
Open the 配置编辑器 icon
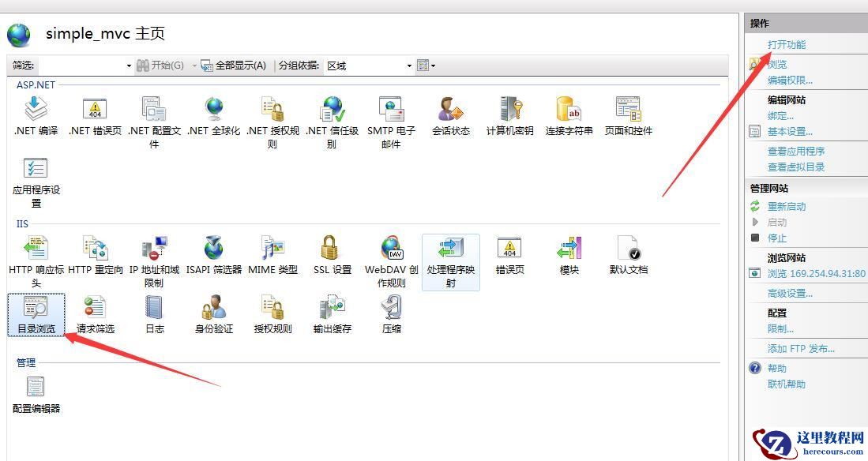pos(36,387)
